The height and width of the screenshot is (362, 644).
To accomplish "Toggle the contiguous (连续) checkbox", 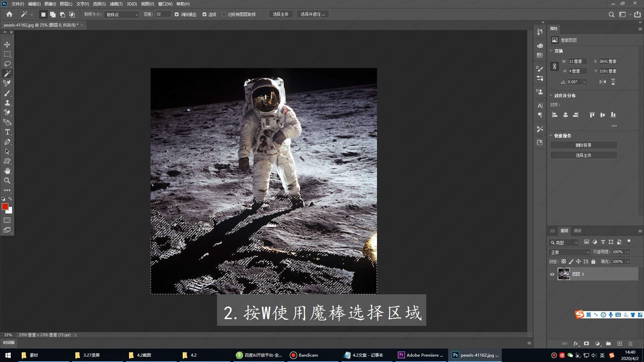I will [204, 14].
